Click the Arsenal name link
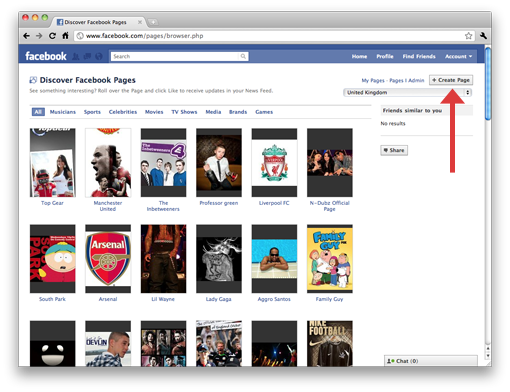Viewport: 510px width, 392px height. [x=108, y=299]
